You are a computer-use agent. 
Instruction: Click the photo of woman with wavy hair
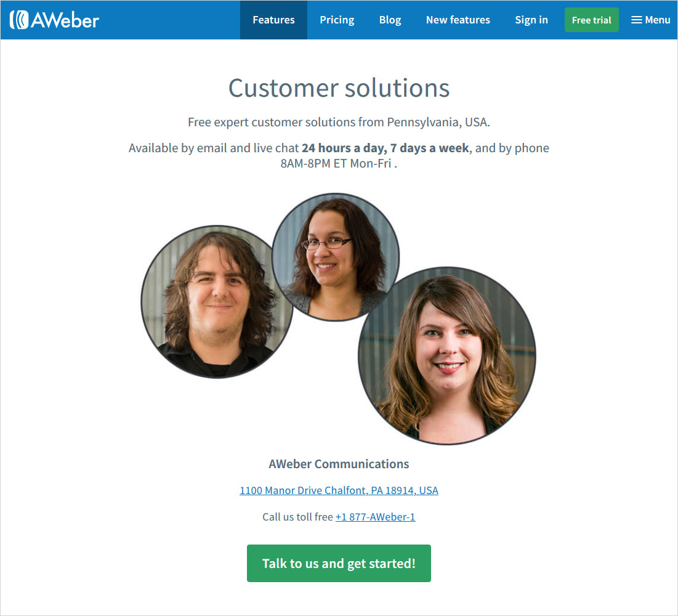[x=447, y=355]
